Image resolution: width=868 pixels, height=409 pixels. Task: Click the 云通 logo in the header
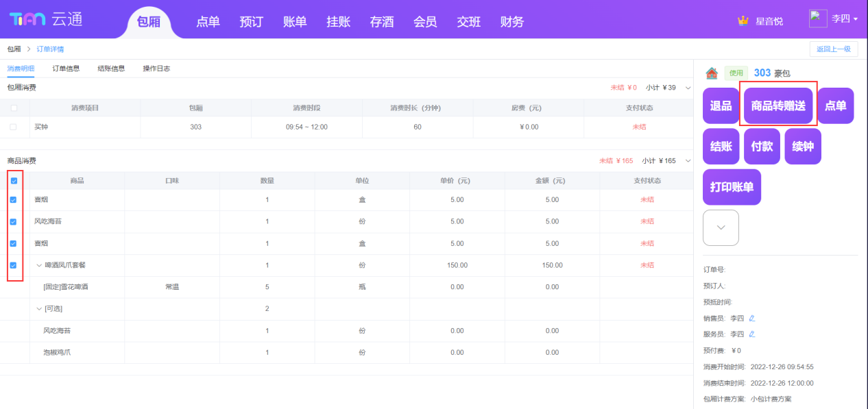click(46, 19)
